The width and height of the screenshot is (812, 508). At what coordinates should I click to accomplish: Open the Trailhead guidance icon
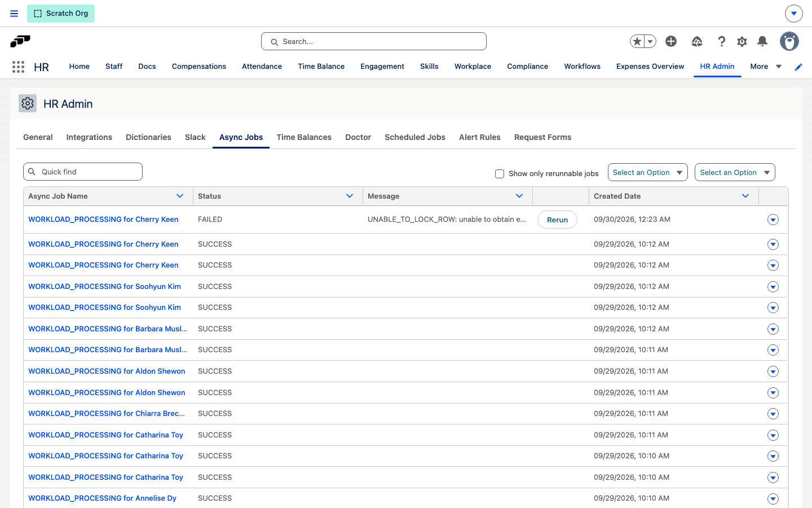(697, 41)
